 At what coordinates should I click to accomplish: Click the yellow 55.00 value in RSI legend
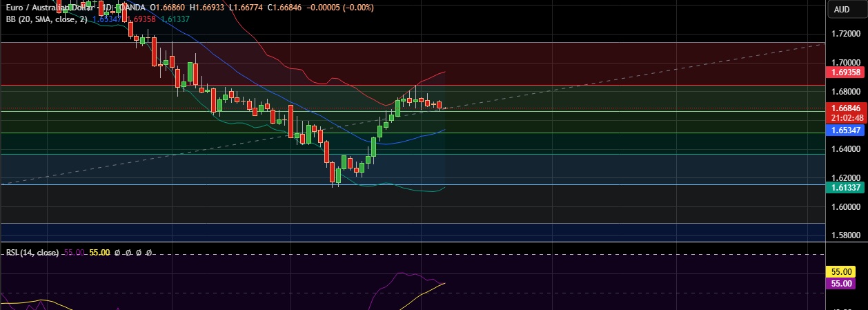click(100, 253)
